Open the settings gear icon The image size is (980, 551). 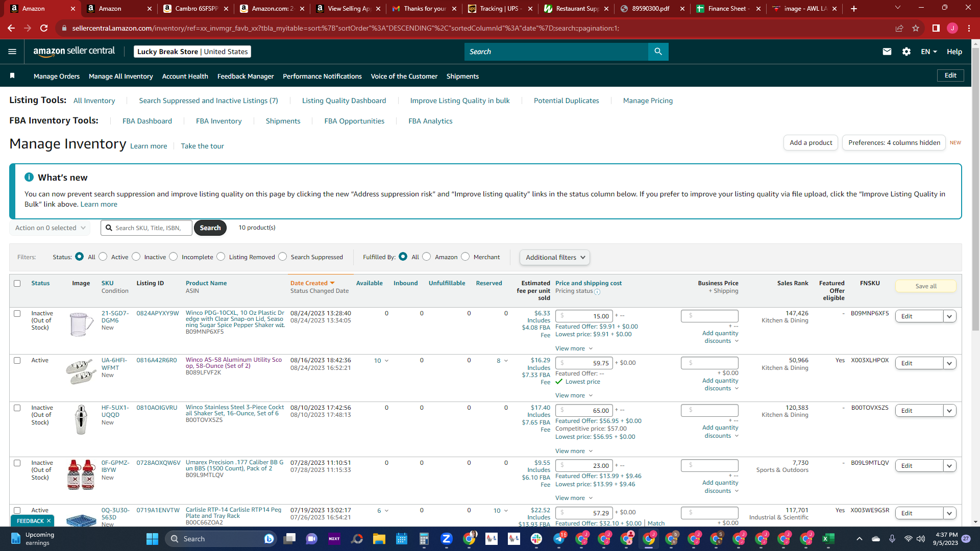tap(906, 52)
